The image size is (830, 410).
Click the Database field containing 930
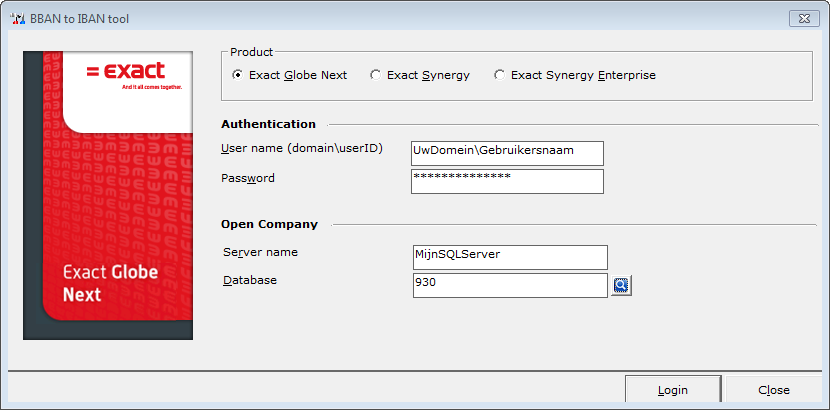(x=510, y=286)
